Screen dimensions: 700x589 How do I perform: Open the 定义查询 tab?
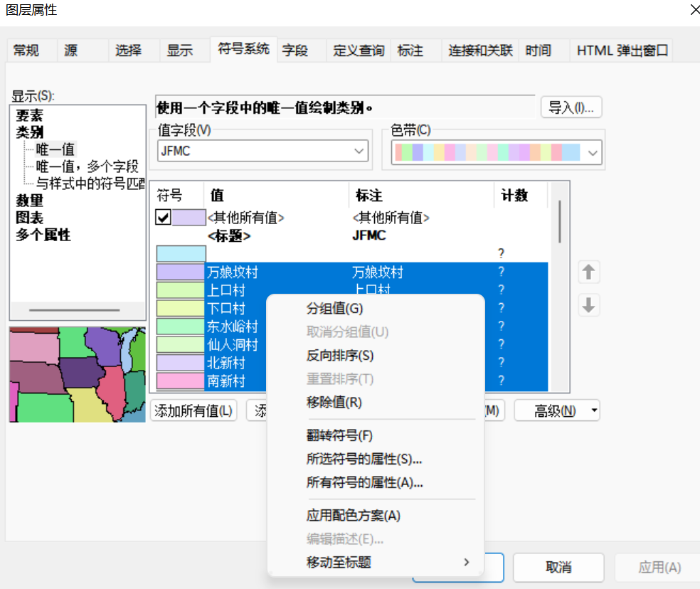point(359,51)
